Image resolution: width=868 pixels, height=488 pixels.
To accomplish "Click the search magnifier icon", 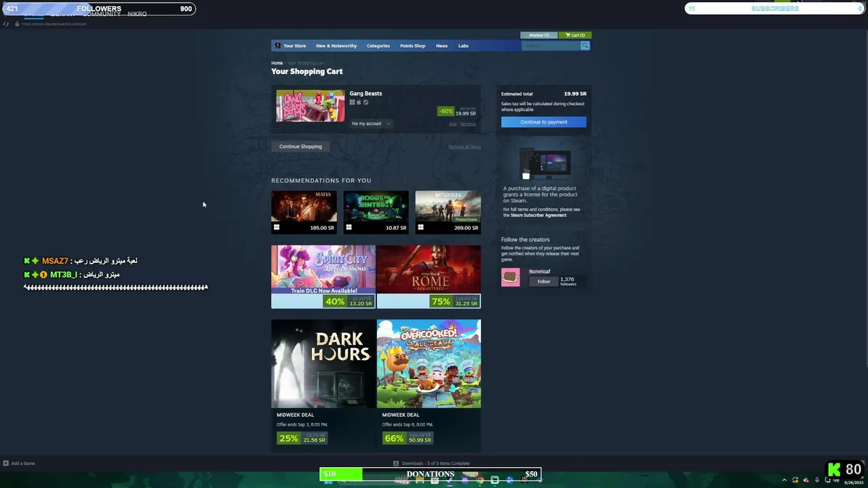I will [585, 45].
